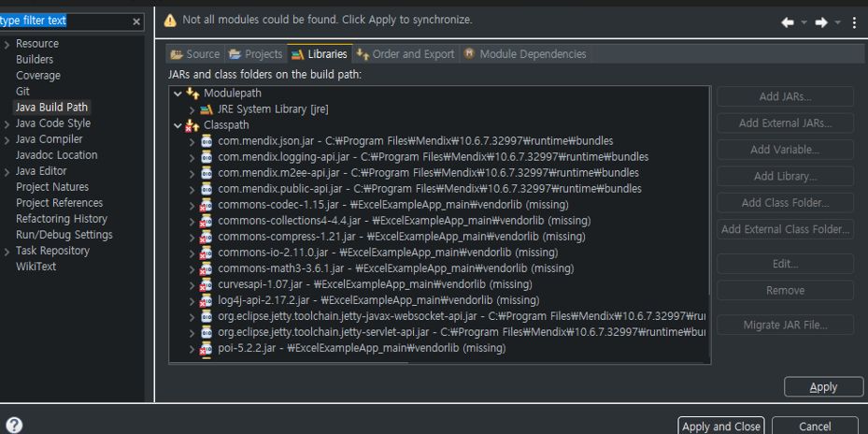868x434 pixels.
Task: Click the horizontal scrollbar of the JAR list
Action: [x=289, y=362]
